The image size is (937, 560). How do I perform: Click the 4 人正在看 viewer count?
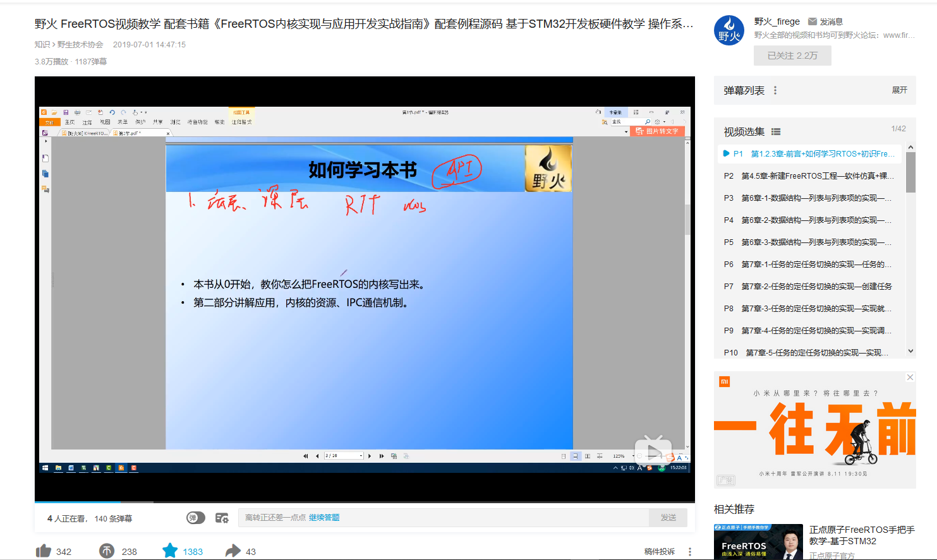(x=67, y=519)
